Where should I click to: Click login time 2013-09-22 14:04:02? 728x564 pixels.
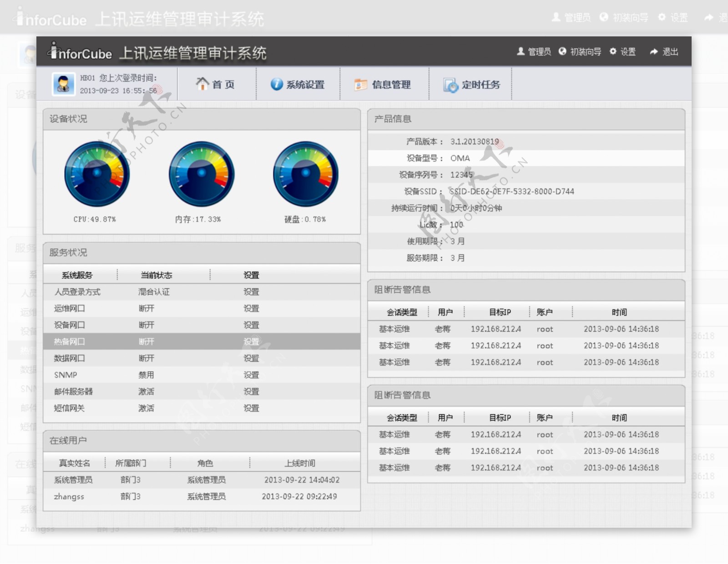click(302, 480)
